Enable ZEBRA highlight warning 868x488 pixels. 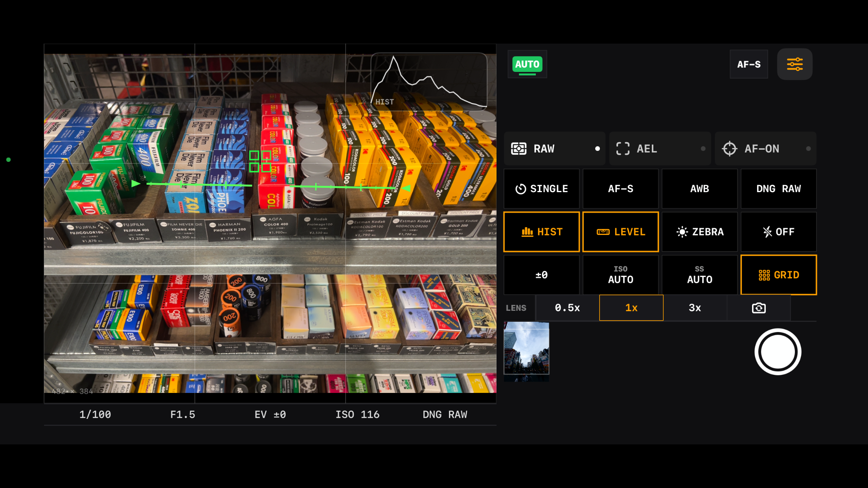[x=699, y=232]
